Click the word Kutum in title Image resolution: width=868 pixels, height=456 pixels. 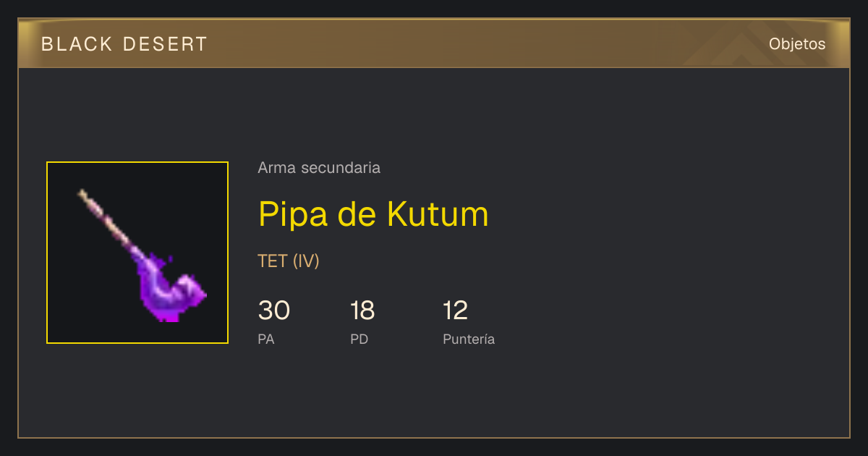[438, 214]
